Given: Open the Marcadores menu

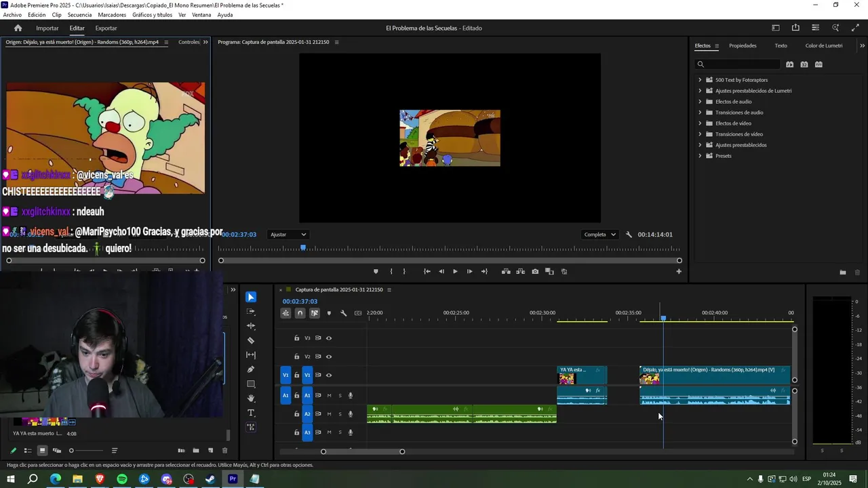Looking at the screenshot, I should click(x=112, y=15).
